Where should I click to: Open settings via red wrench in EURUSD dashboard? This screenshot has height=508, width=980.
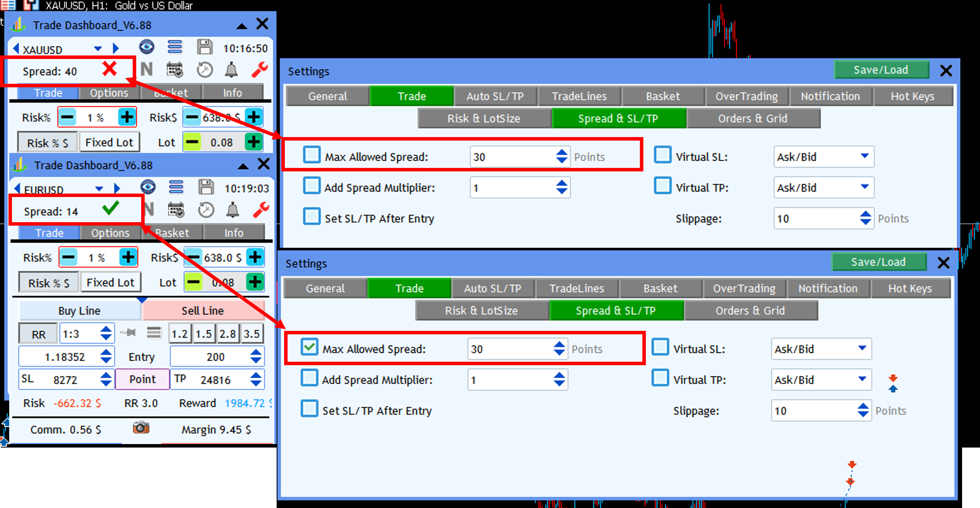coord(261,209)
